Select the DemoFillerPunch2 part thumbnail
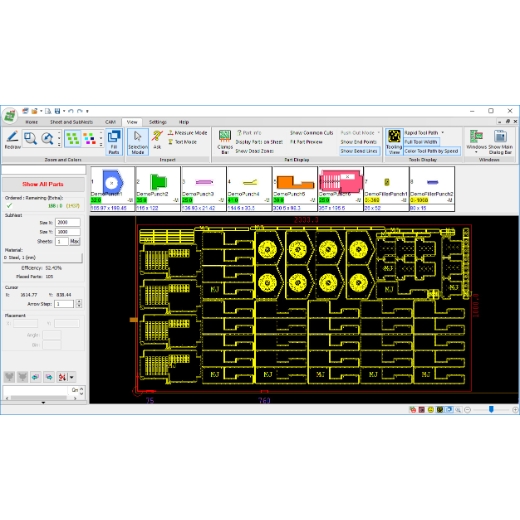The image size is (520, 520). [x=432, y=189]
